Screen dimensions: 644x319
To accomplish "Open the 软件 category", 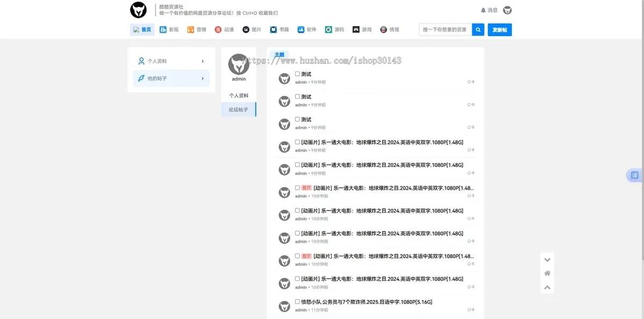I will pos(307,30).
